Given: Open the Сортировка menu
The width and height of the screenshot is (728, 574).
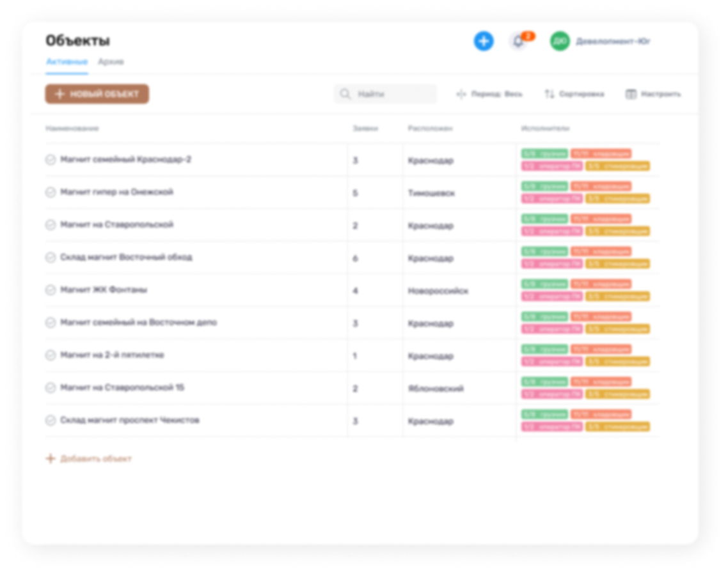Looking at the screenshot, I should [x=574, y=94].
